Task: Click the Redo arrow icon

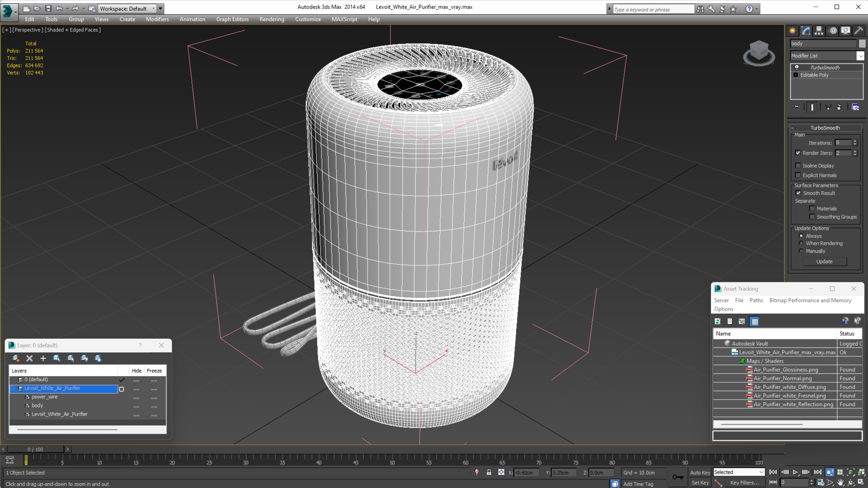Action: (75, 9)
